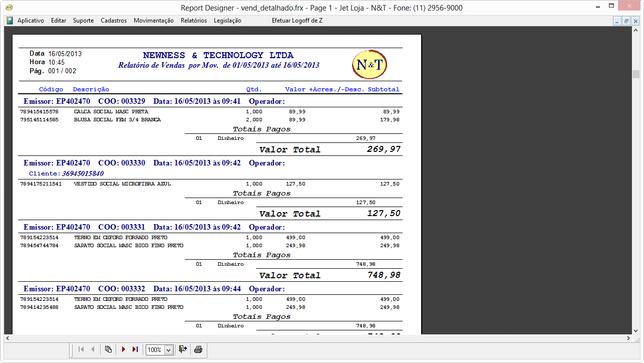Click the Relatório de Vendas subtitle
Screen dimensions: 644x363
coord(219,65)
